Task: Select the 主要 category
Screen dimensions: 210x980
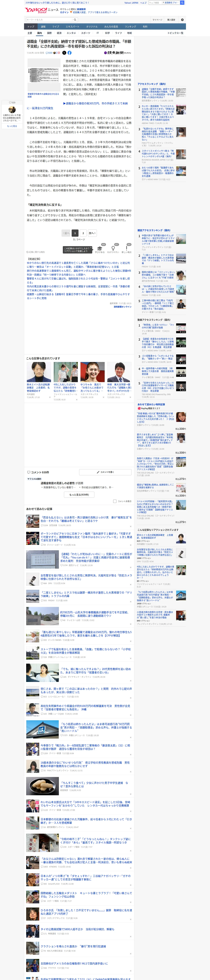Action: (30, 33)
